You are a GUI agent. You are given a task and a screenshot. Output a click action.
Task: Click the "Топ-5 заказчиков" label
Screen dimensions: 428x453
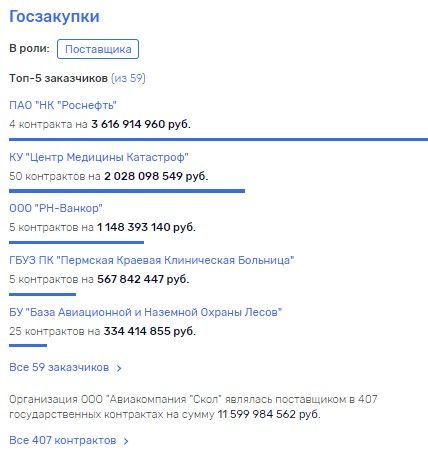pyautogui.click(x=58, y=78)
